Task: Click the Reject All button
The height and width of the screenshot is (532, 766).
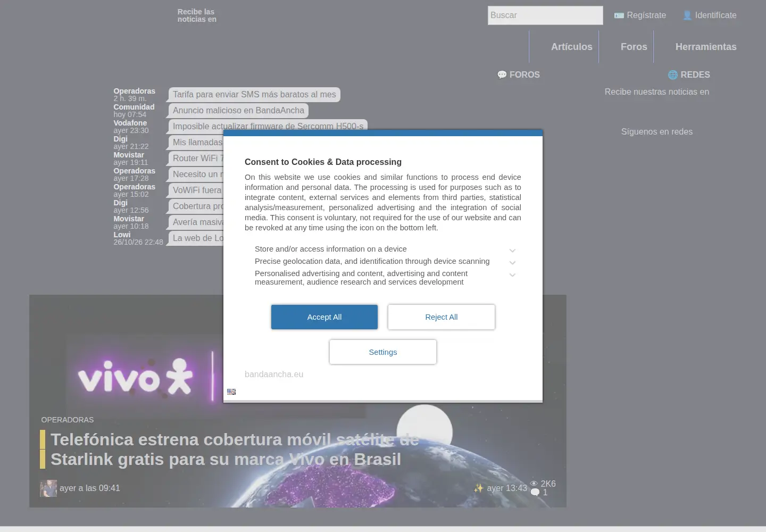Action: coord(442,317)
